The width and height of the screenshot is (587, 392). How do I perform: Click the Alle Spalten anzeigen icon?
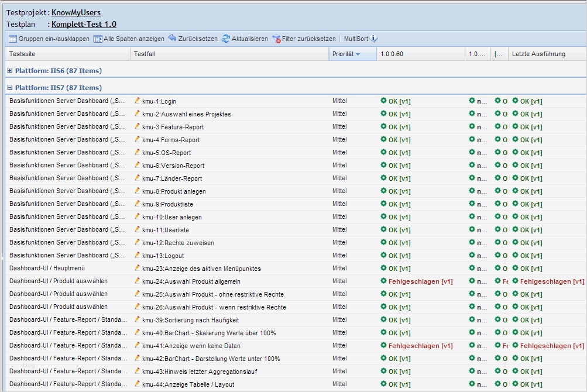pyautogui.click(x=98, y=39)
